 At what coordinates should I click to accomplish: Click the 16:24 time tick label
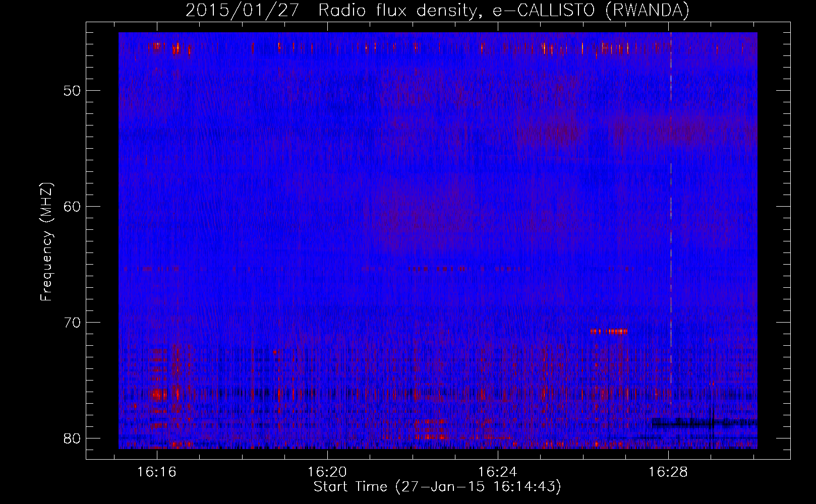[498, 472]
